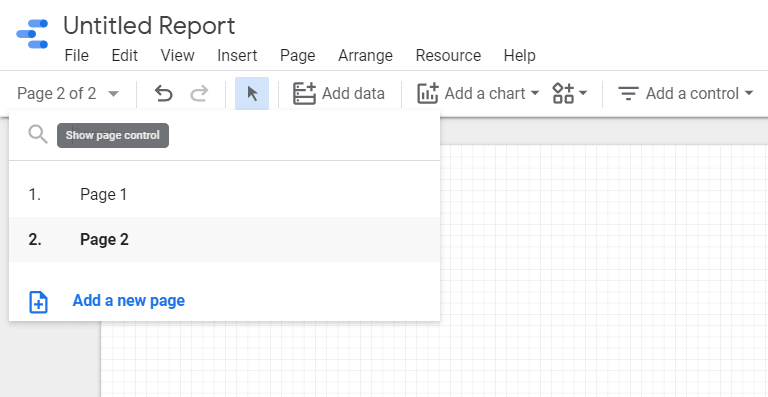Select Page 2 in the page list

point(224,239)
